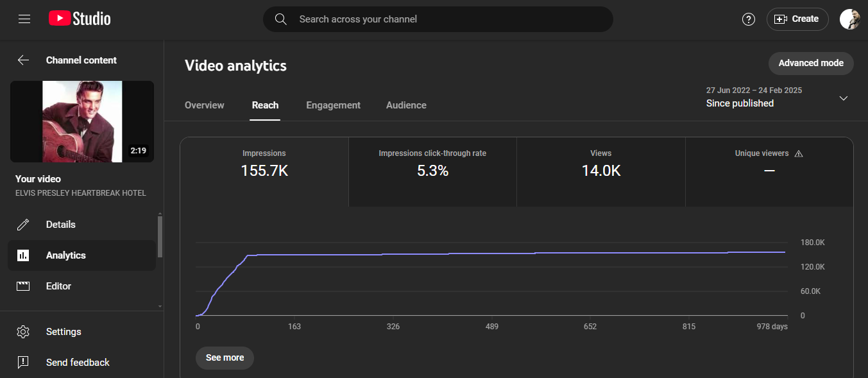The image size is (868, 378).
Task: Open the account avatar menu
Action: coord(850,19)
